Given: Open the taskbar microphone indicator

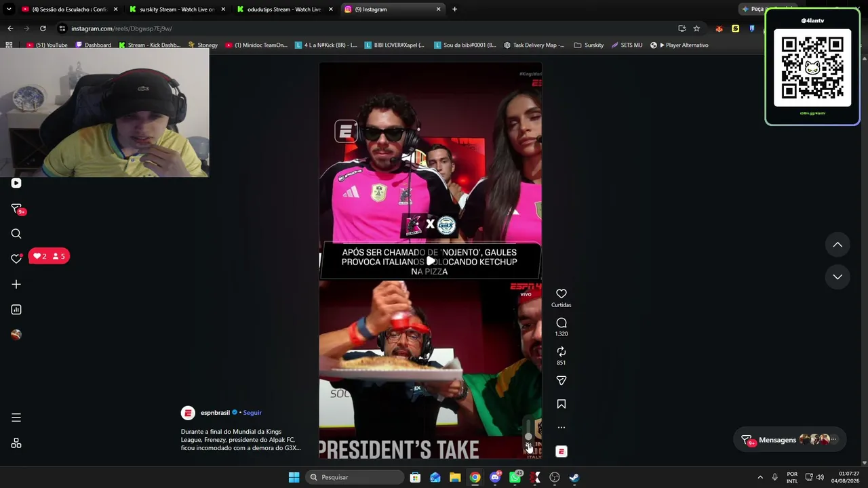Looking at the screenshot, I should tap(774, 477).
